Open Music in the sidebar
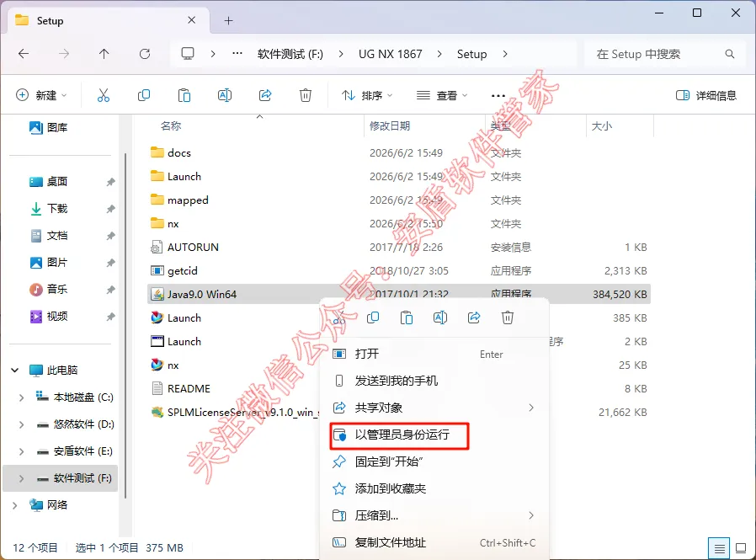The width and height of the screenshot is (756, 560). pyautogui.click(x=49, y=290)
